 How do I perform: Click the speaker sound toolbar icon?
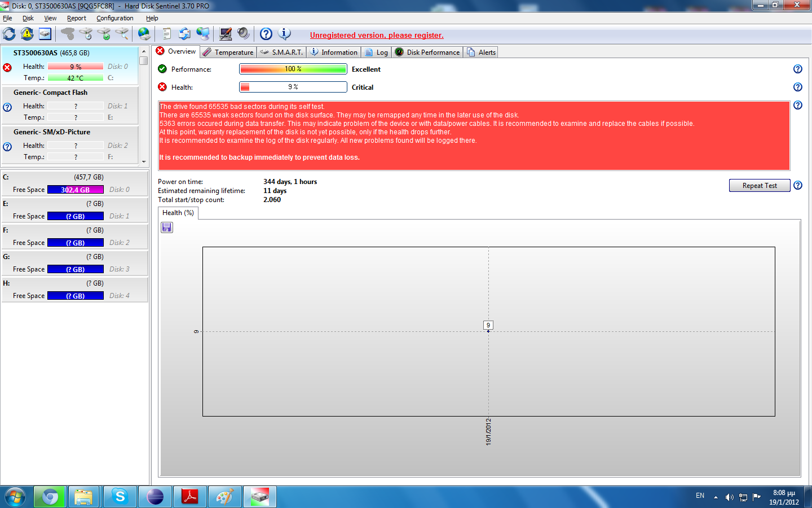point(243,34)
